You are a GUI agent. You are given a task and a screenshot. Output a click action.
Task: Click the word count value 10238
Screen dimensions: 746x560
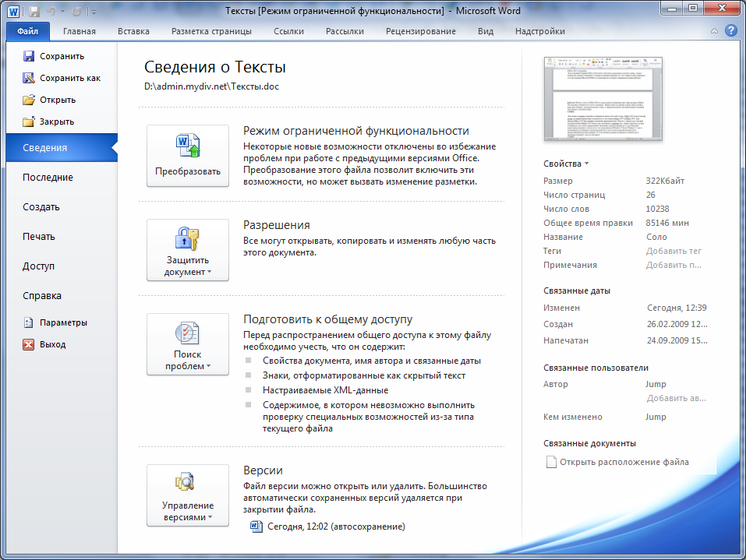[657, 209]
